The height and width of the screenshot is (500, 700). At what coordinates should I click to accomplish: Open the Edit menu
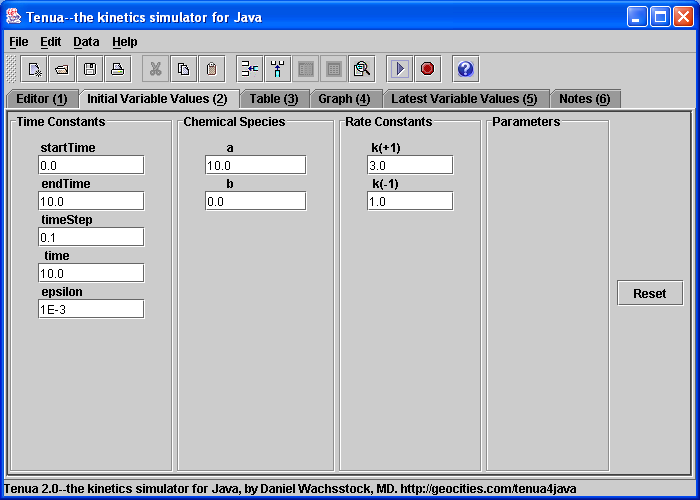50,42
